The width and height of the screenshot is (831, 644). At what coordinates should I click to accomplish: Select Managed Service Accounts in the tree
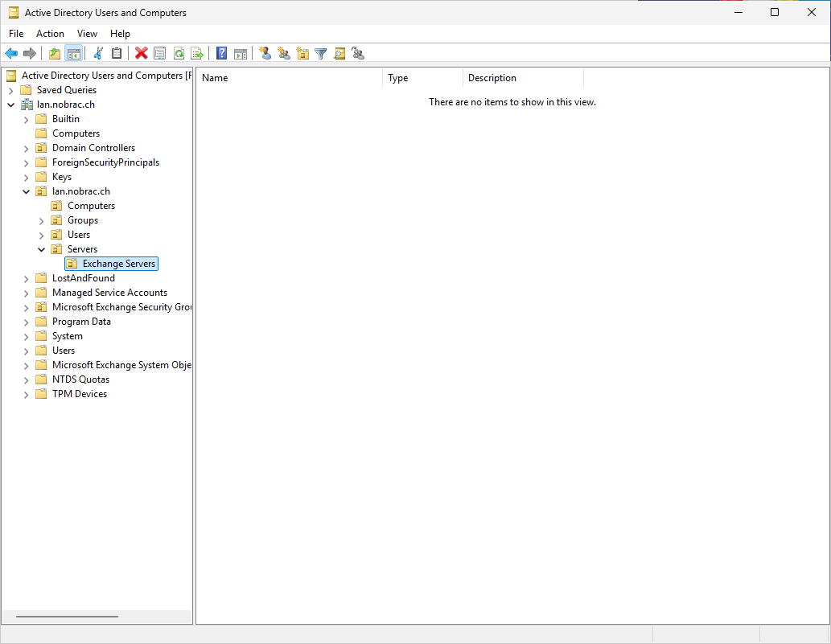(109, 293)
